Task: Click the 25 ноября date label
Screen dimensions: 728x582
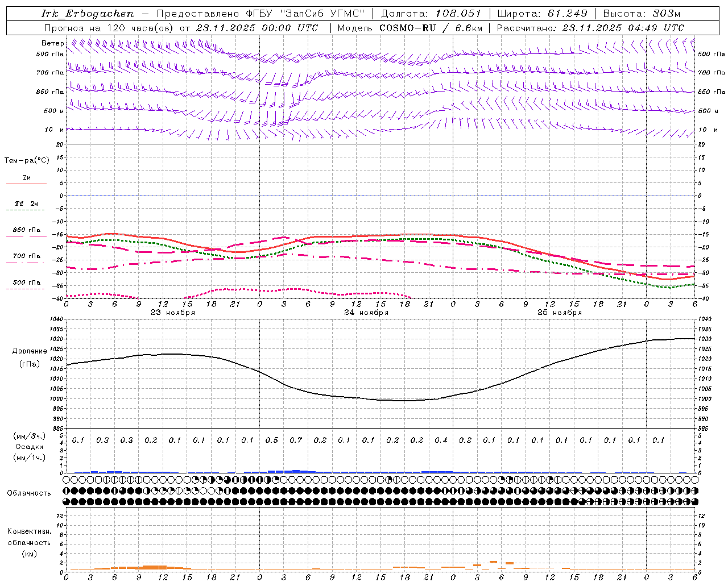Action: point(560,312)
